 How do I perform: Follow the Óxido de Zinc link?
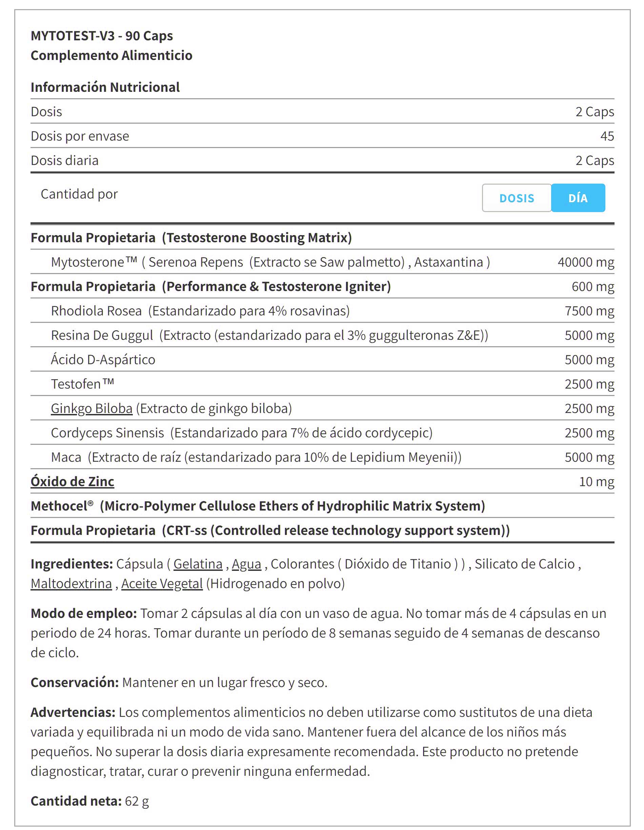coord(72,481)
